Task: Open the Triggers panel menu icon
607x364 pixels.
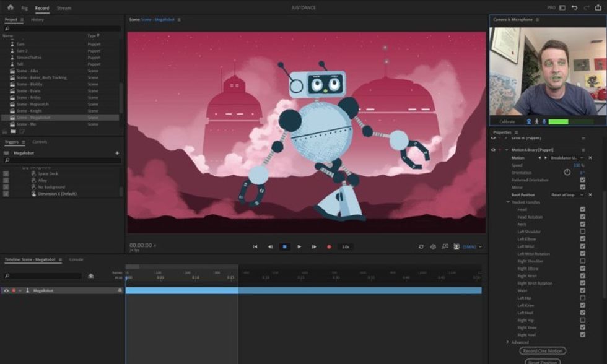Action: tap(24, 142)
